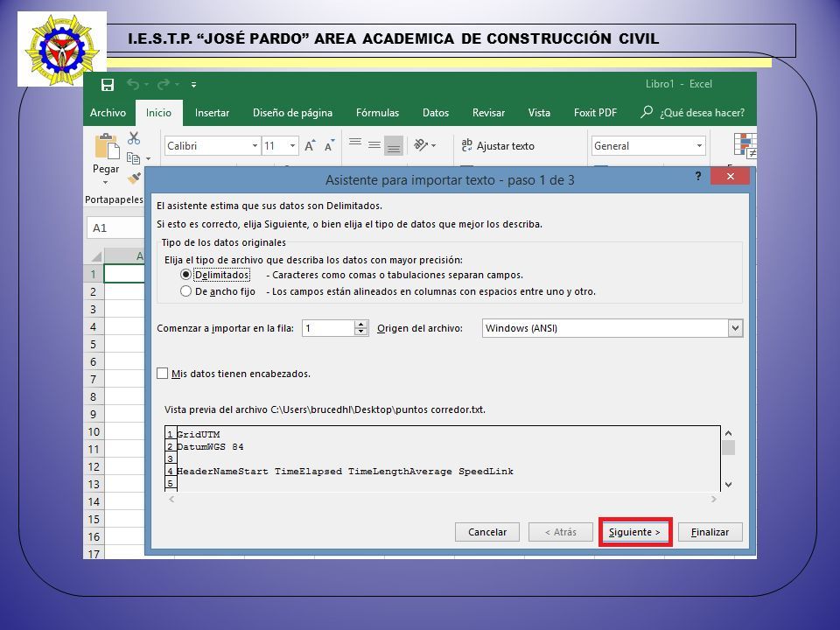Click the top align icon
Viewport: 840px width, 630px height.
click(x=354, y=143)
